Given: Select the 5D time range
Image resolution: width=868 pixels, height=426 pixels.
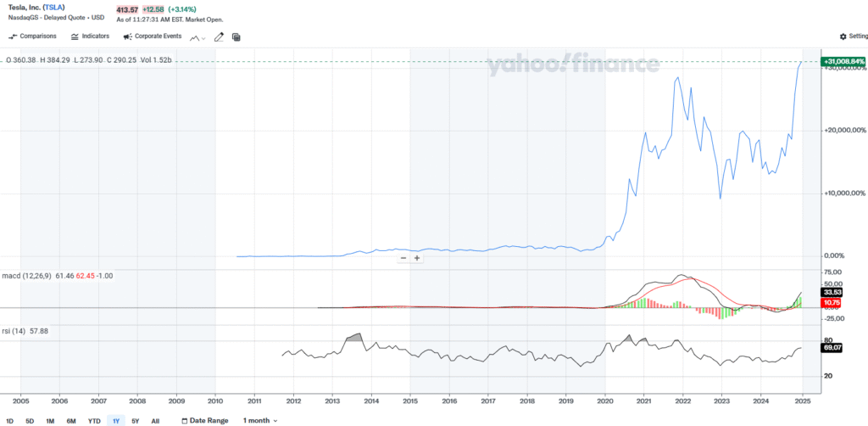Looking at the screenshot, I should pyautogui.click(x=30, y=421).
